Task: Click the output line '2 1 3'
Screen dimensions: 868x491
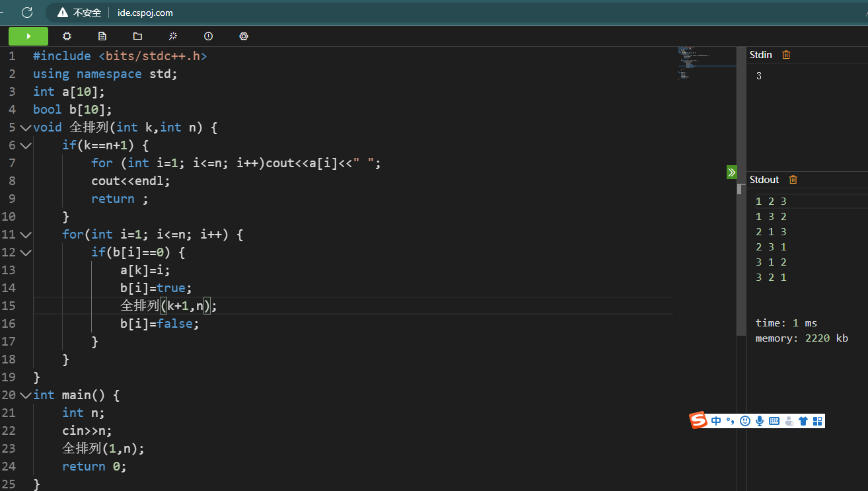Action: point(771,232)
